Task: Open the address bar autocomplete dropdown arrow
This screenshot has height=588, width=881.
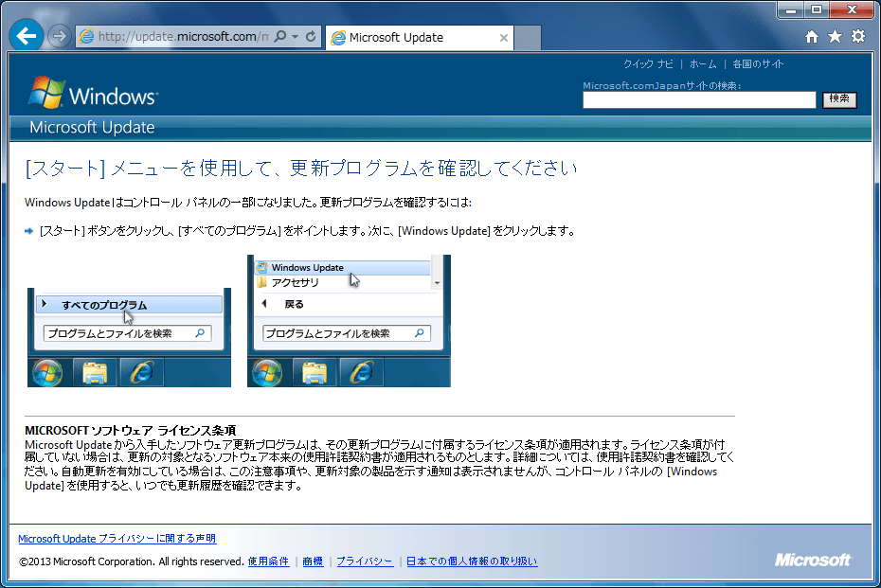Action: pyautogui.click(x=295, y=37)
